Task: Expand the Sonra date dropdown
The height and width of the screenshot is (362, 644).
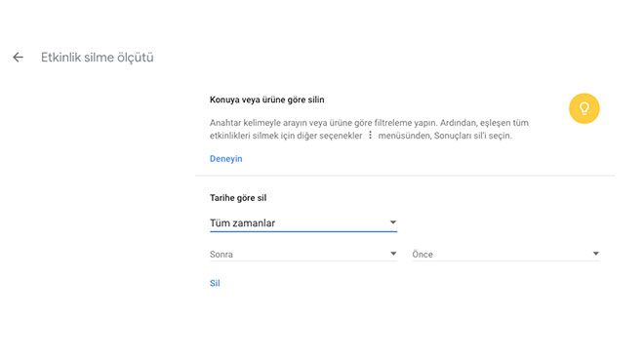Action: pyautogui.click(x=303, y=254)
